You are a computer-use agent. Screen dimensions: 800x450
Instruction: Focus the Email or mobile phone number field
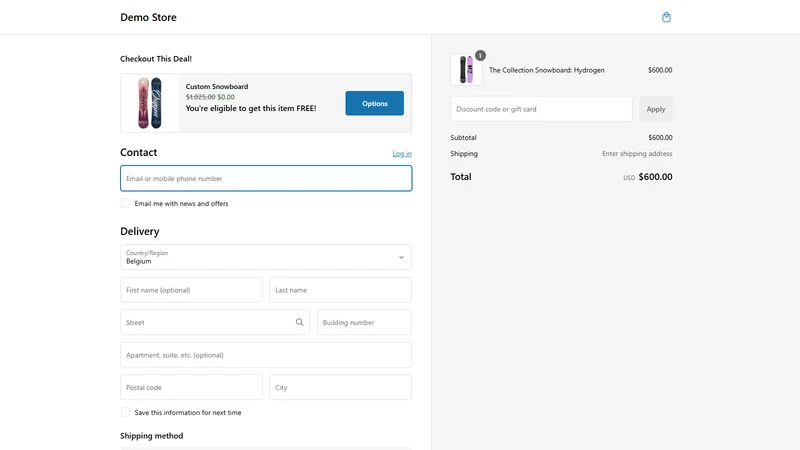pyautogui.click(x=266, y=178)
